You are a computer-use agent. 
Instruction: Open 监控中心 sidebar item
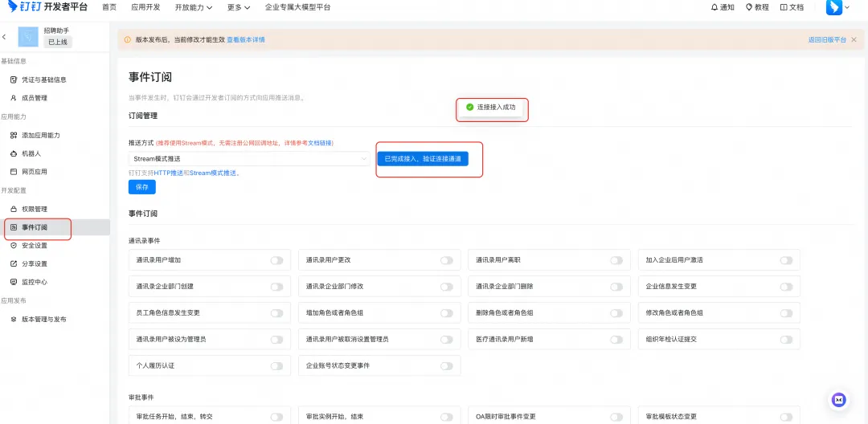click(55, 282)
